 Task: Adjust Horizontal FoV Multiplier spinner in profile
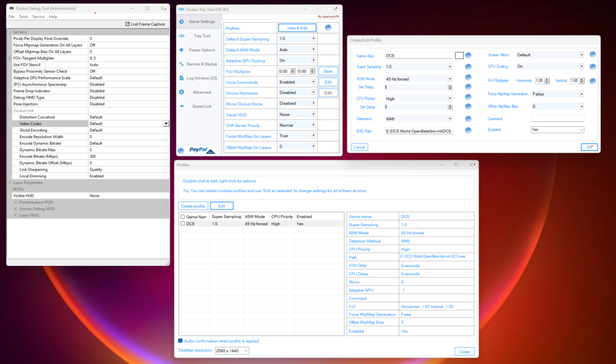point(547,81)
